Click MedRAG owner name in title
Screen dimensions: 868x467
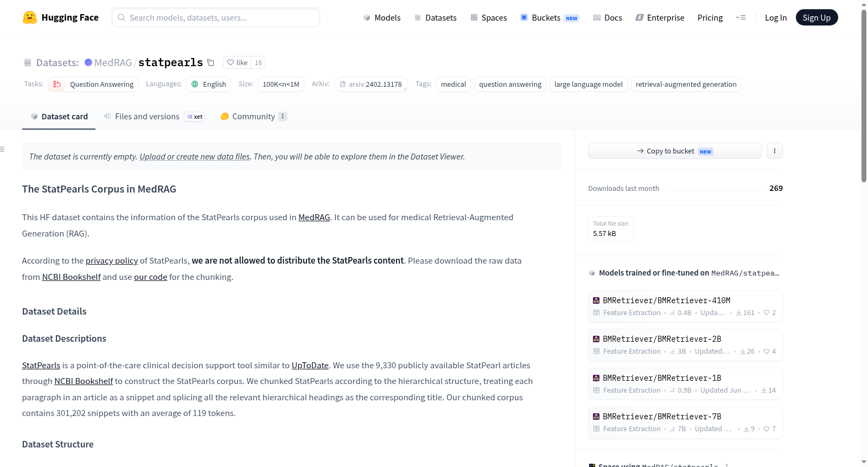113,62
